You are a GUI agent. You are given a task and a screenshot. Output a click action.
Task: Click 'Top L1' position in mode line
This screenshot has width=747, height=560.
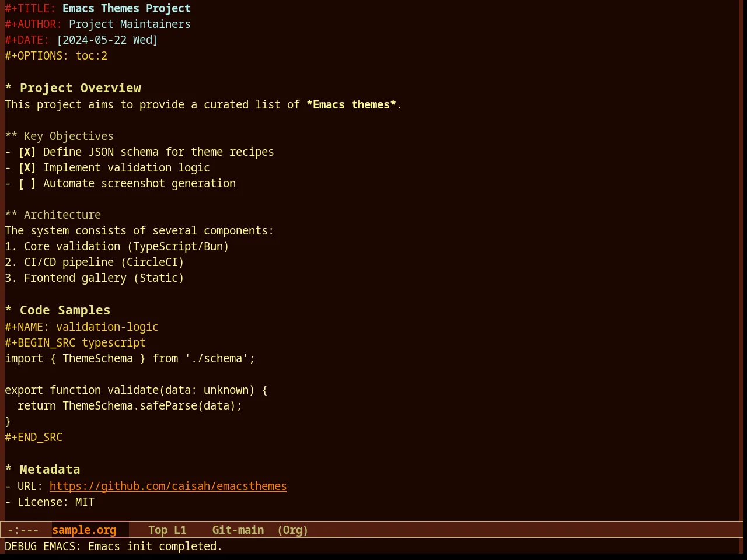pyautogui.click(x=167, y=530)
